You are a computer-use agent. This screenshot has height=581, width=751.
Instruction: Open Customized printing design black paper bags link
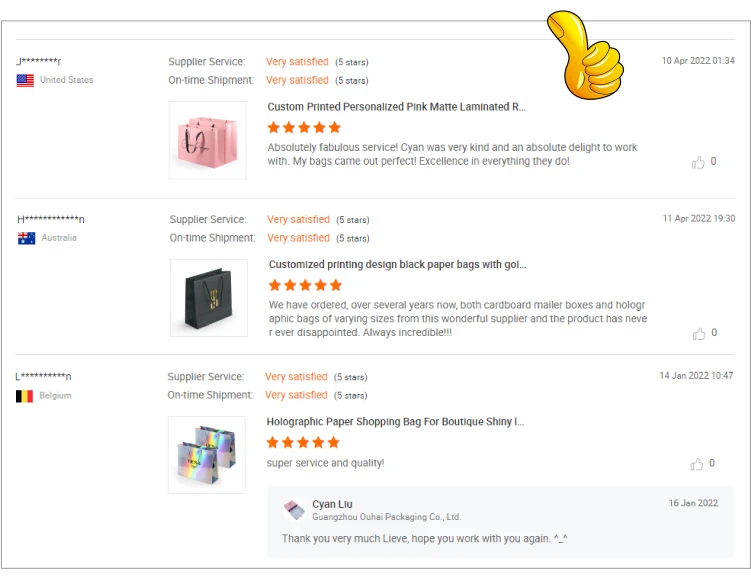coord(398,264)
